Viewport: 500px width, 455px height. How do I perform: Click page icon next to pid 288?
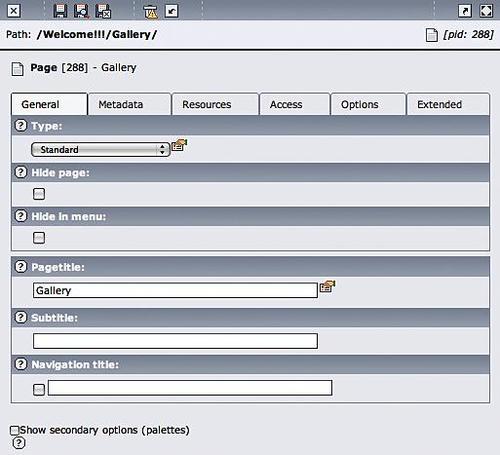click(432, 35)
